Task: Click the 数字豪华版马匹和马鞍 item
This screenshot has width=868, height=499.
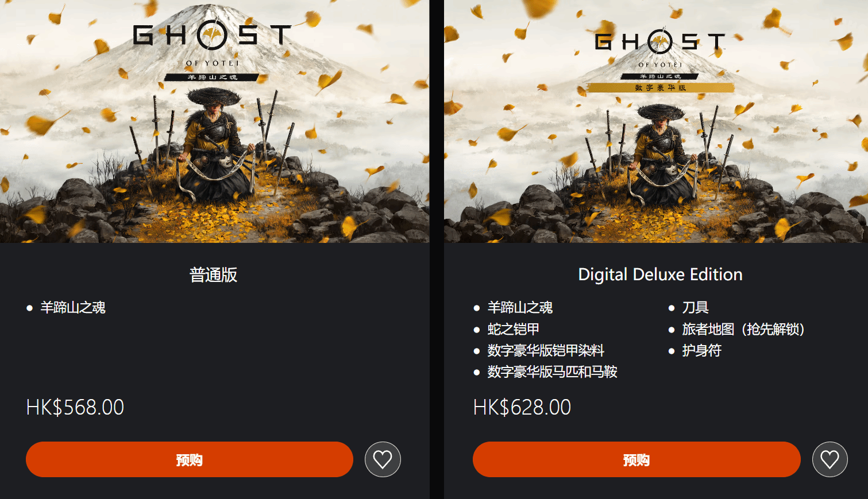Action: click(552, 372)
